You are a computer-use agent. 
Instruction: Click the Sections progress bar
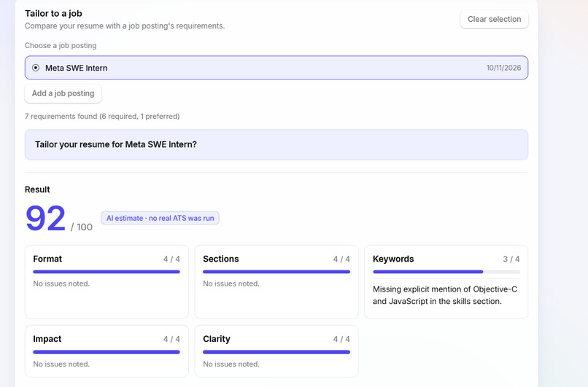click(276, 272)
